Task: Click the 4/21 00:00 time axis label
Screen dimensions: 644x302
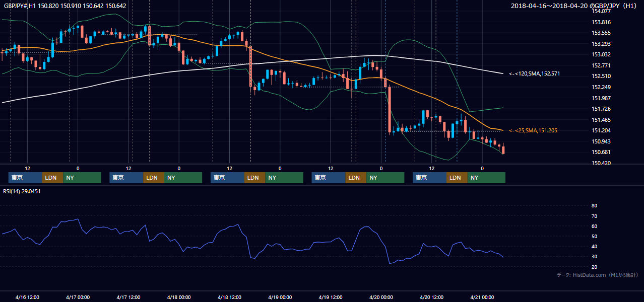Action: point(482,297)
